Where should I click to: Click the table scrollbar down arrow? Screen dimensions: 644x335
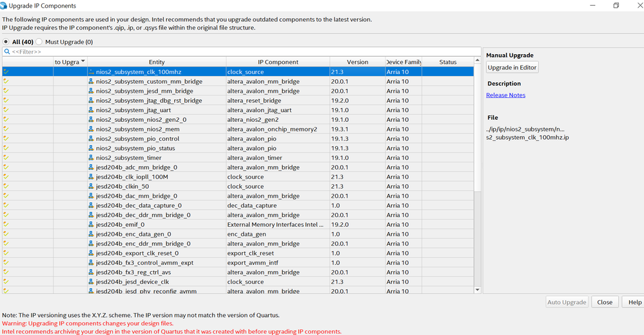pyautogui.click(x=477, y=290)
